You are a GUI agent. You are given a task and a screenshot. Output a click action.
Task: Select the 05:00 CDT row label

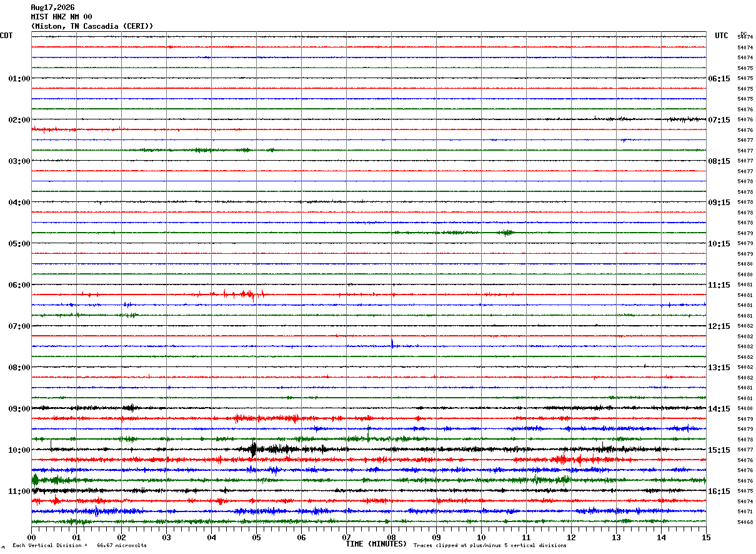click(x=19, y=244)
